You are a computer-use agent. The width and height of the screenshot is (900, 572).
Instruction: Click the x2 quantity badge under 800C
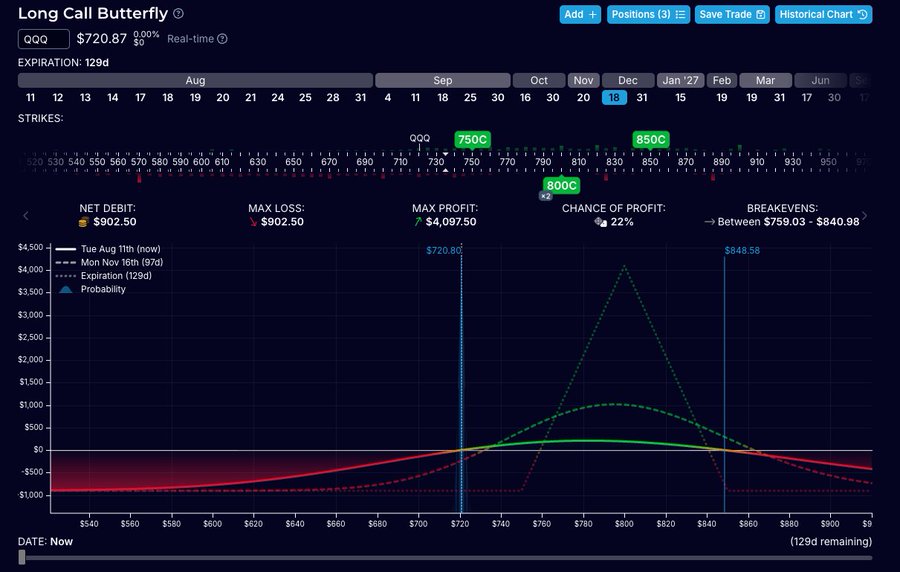tap(546, 196)
